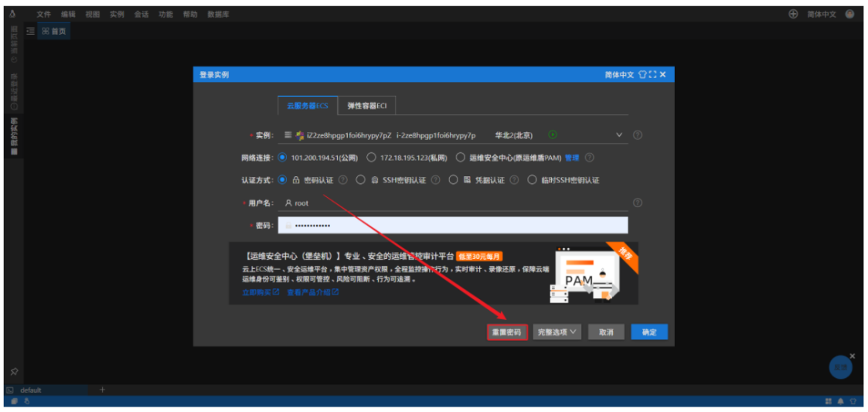Open 简体中文 language menu in top bar
Viewport: 868px width, 412px height.
(x=822, y=15)
